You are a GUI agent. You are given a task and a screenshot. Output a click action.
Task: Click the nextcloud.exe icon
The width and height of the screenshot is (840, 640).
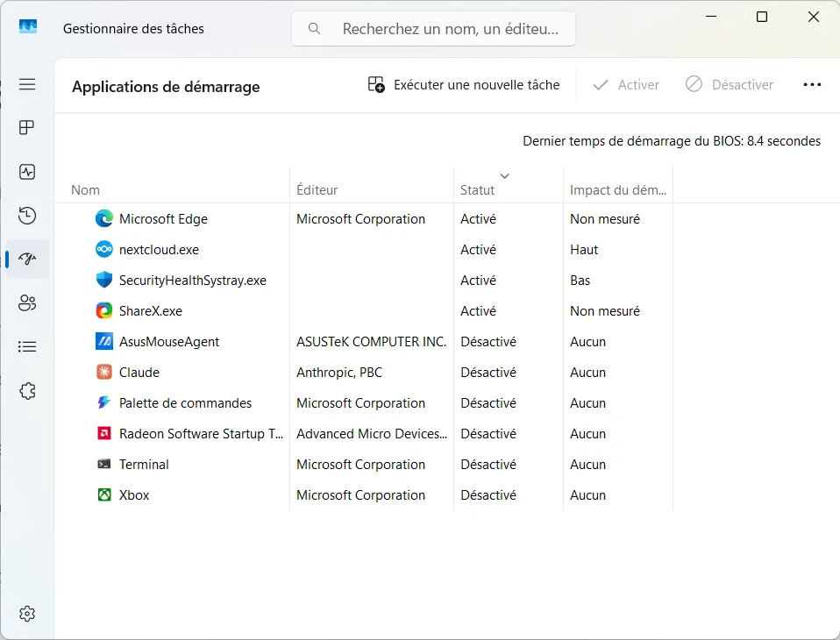(x=104, y=249)
